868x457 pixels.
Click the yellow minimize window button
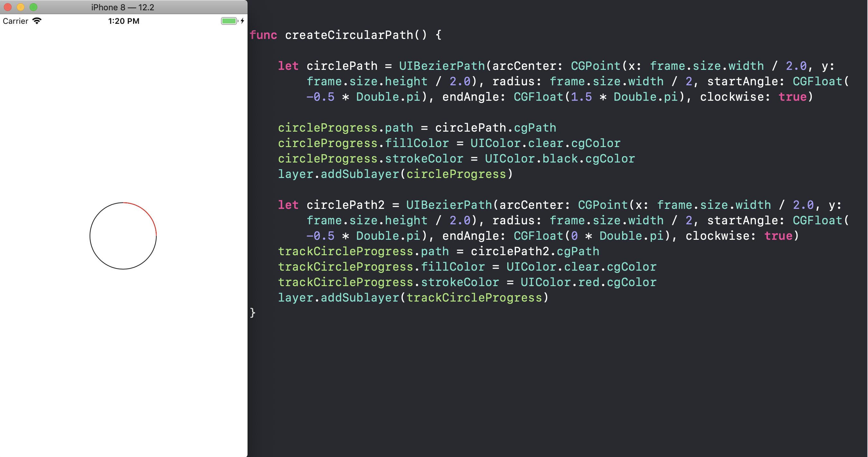(x=21, y=7)
